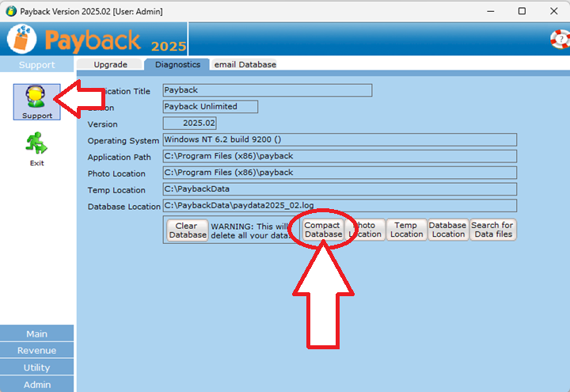Click Search for Data files button
Image resolution: width=570 pixels, height=392 pixels.
click(x=492, y=230)
